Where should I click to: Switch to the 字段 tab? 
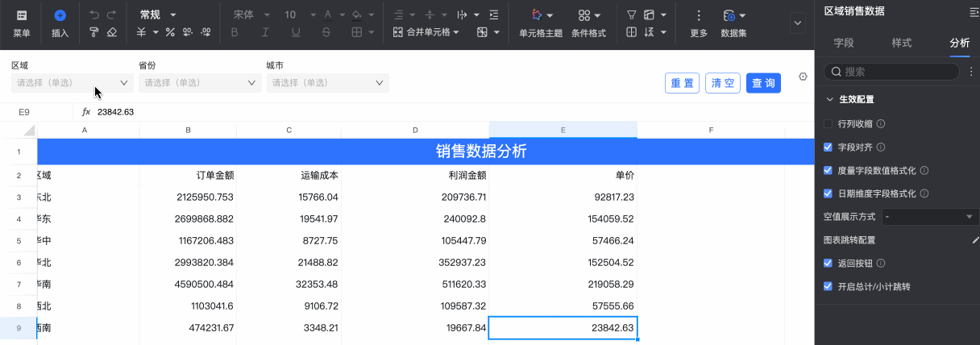click(844, 43)
